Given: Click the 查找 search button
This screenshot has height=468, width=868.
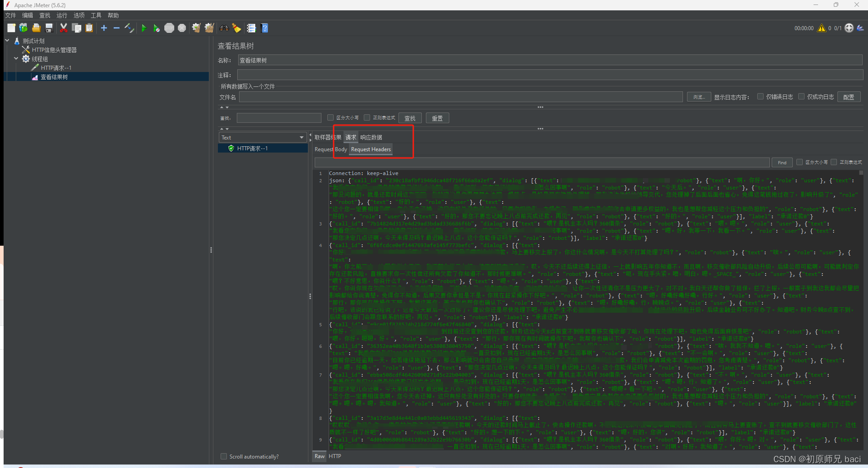Looking at the screenshot, I should (x=410, y=118).
